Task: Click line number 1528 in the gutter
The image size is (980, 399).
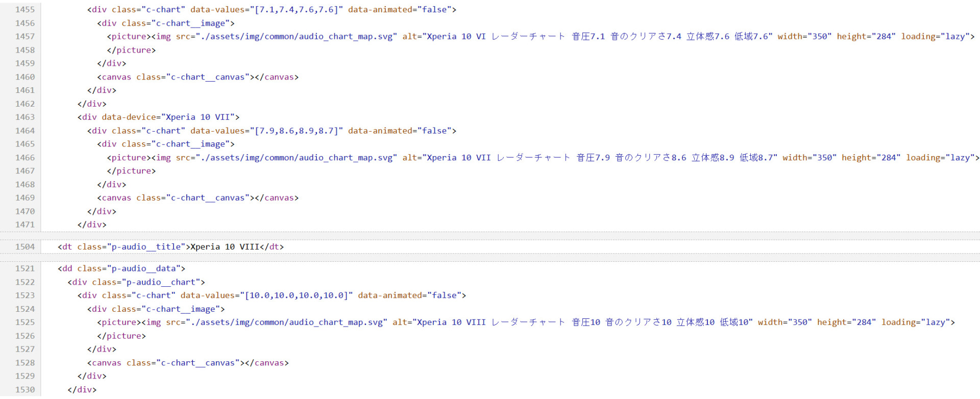Action: point(25,363)
